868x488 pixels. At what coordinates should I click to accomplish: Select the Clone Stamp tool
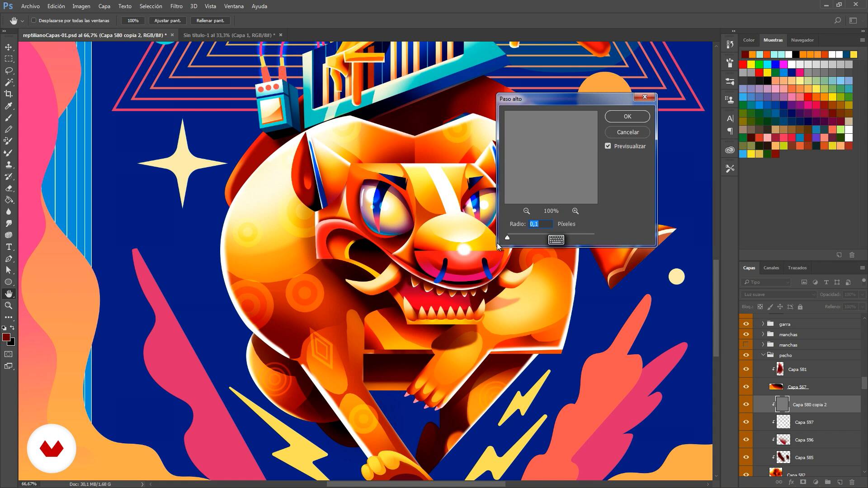click(x=9, y=164)
